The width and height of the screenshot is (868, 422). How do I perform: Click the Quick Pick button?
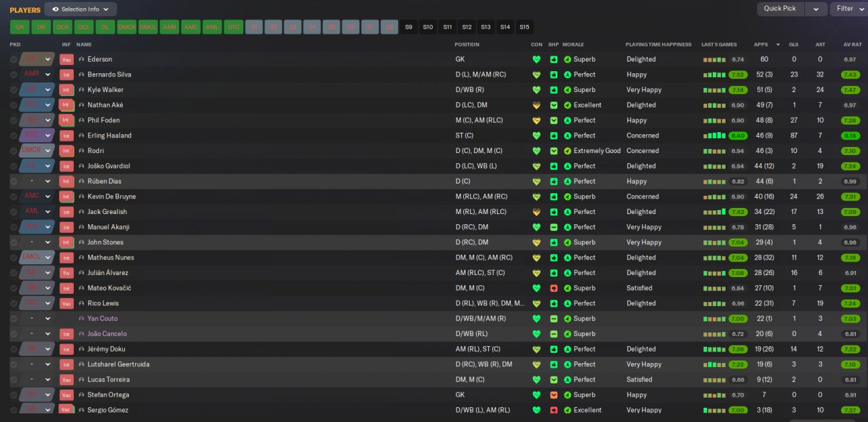point(780,9)
